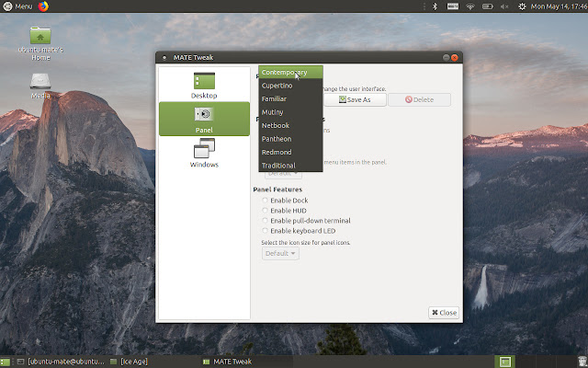Click the Close button in MATE Tweak
Image resolution: width=588 pixels, height=368 pixels.
pyautogui.click(x=444, y=313)
